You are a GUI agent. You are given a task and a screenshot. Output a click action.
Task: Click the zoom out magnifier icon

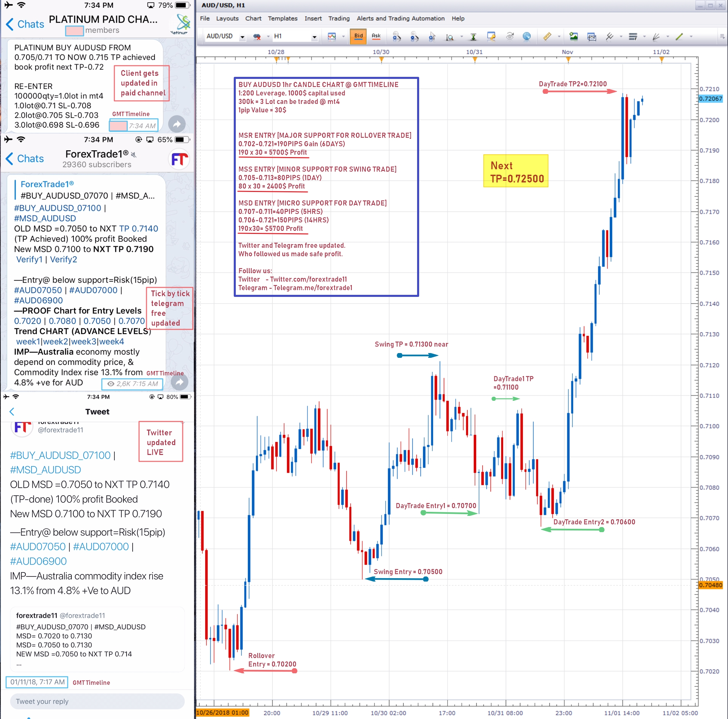tap(414, 37)
